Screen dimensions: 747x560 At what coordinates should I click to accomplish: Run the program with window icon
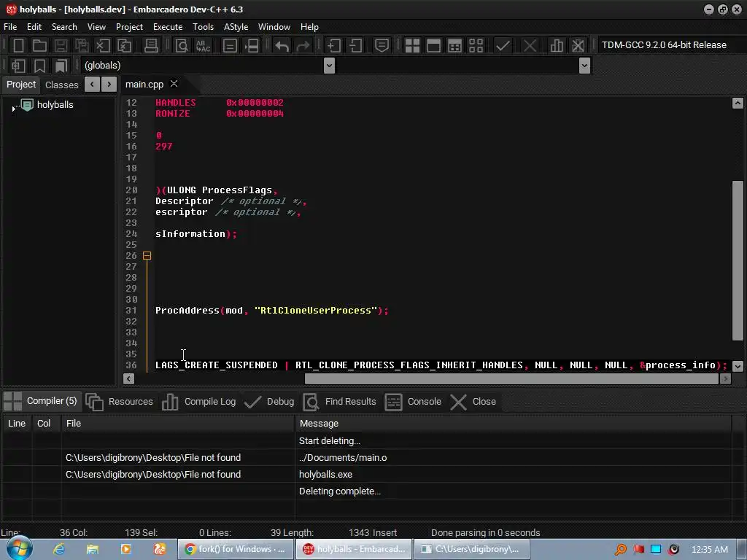pos(433,46)
